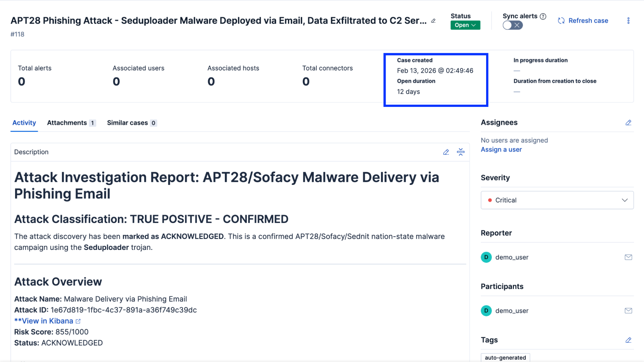The image size is (644, 362).
Task: Click case number #118
Action: pos(17,34)
